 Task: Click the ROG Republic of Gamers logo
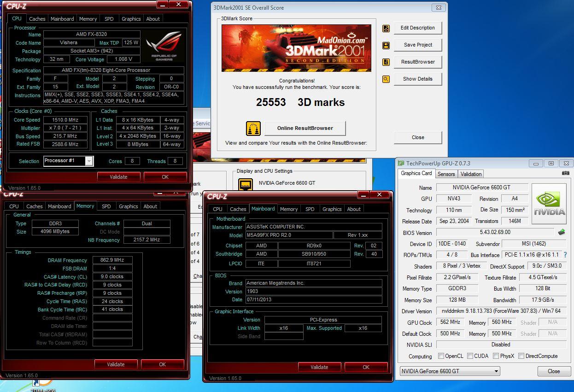click(x=164, y=47)
